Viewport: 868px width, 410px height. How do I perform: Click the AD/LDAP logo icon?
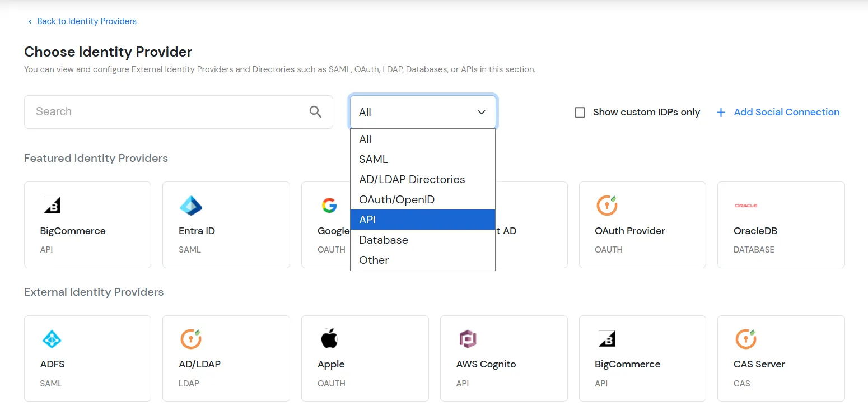tap(190, 339)
